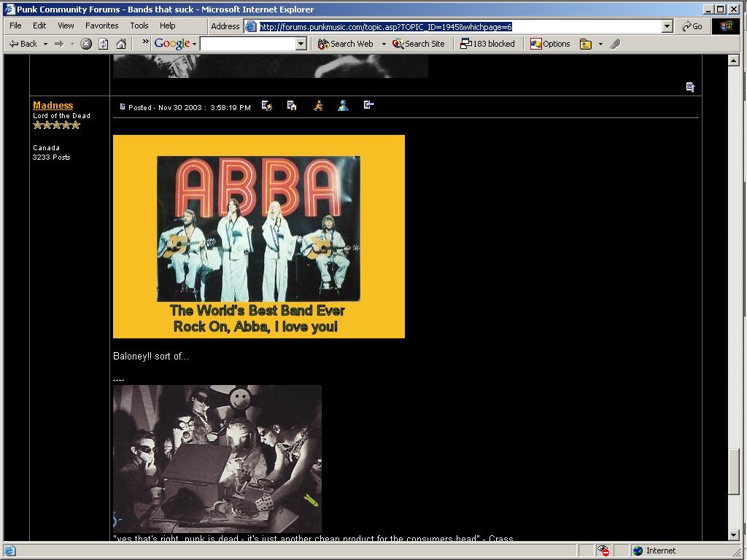Visit the poster's homepage icon
This screenshot has width=747, height=560.
tap(292, 106)
